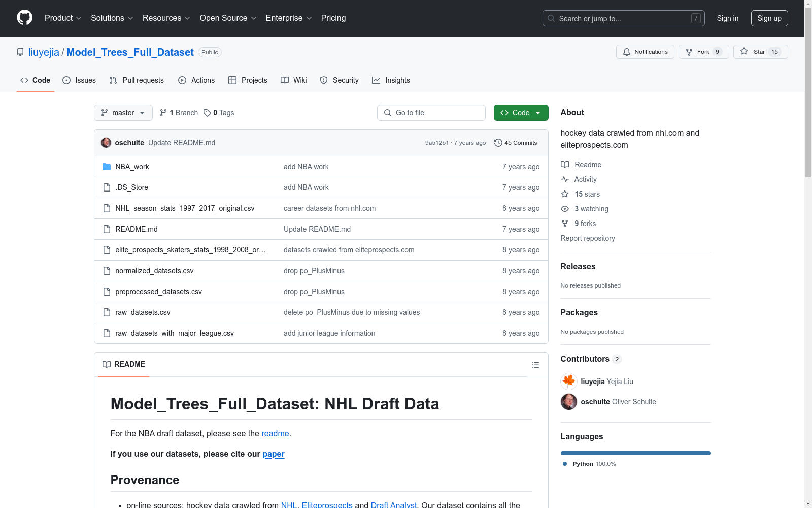This screenshot has height=508, width=812.
Task: Click the magnifier icon in Go to file
Action: coord(388,113)
